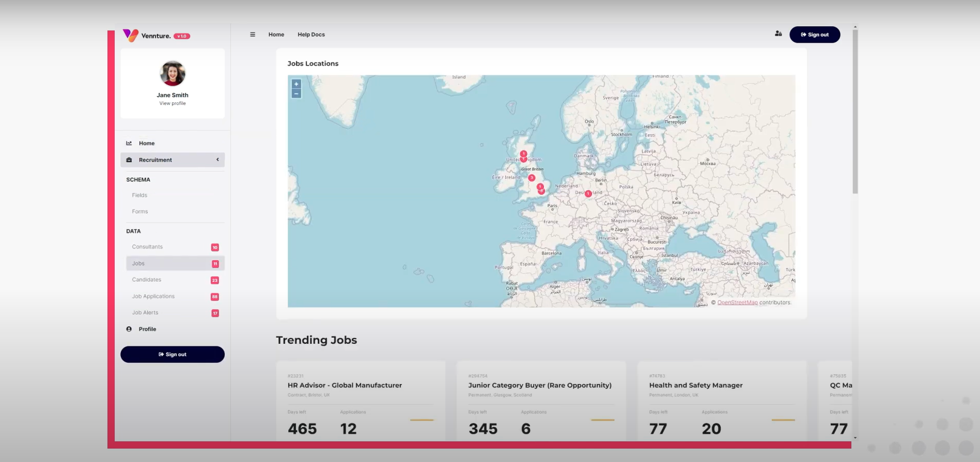Click the map marker over Deutschland

pyautogui.click(x=588, y=194)
